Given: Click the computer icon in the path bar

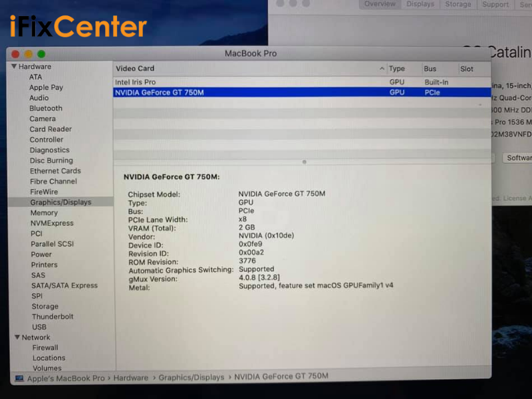Looking at the screenshot, I should (x=19, y=378).
